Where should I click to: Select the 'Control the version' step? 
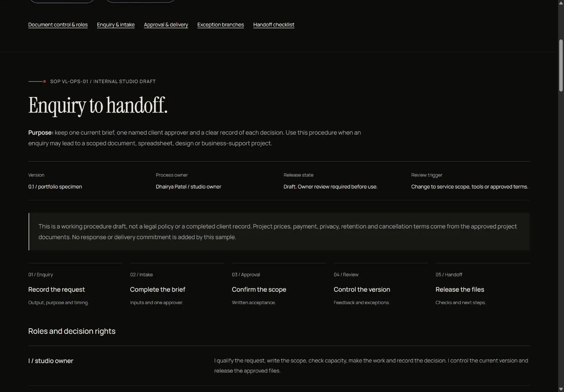362,289
